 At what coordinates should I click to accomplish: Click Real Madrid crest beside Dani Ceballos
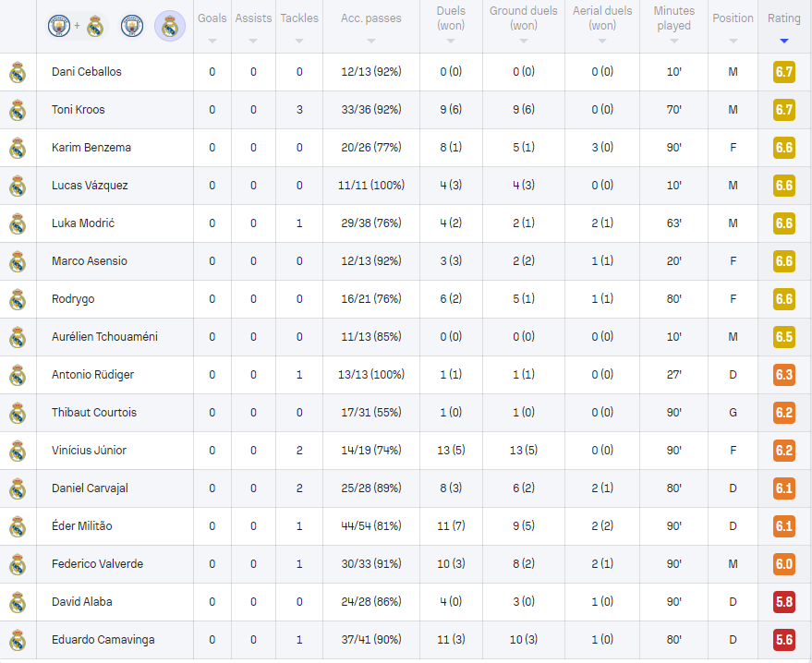click(x=18, y=72)
